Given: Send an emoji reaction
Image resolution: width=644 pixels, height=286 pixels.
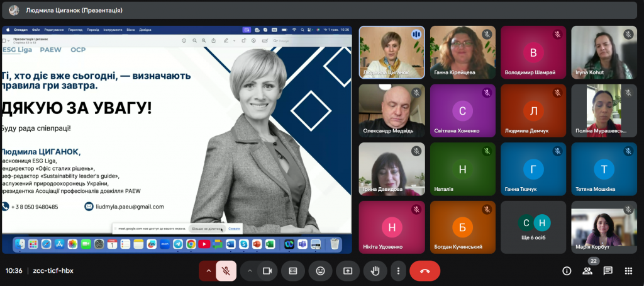Looking at the screenshot, I should pyautogui.click(x=320, y=271).
